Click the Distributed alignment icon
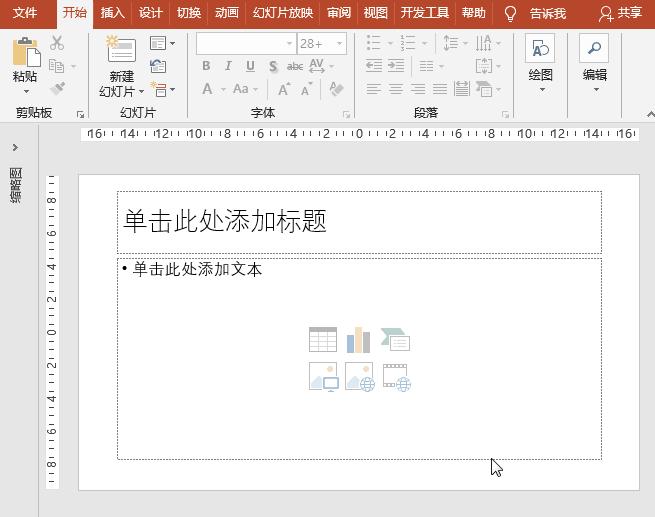655x517 pixels. click(462, 89)
